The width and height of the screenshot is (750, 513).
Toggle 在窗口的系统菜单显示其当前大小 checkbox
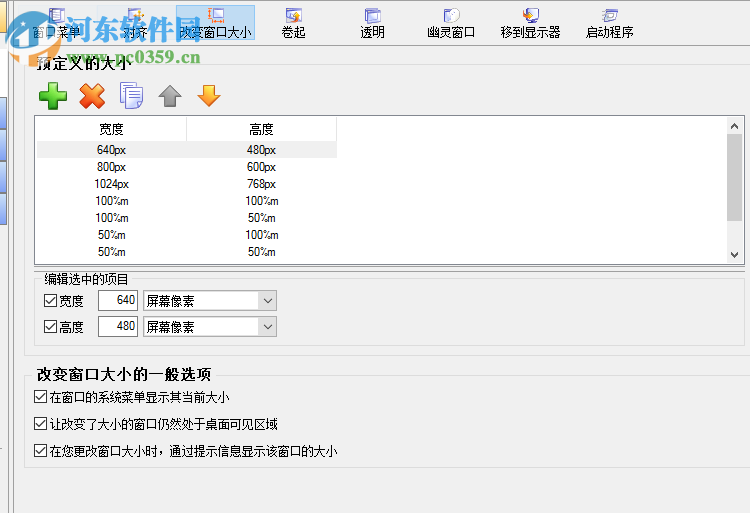tap(40, 397)
